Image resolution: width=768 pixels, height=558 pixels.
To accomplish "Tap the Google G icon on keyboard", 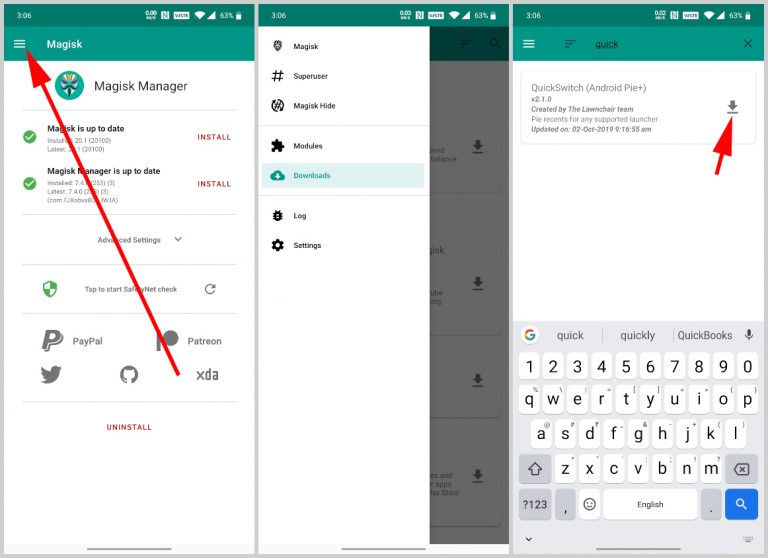I will tap(529, 335).
